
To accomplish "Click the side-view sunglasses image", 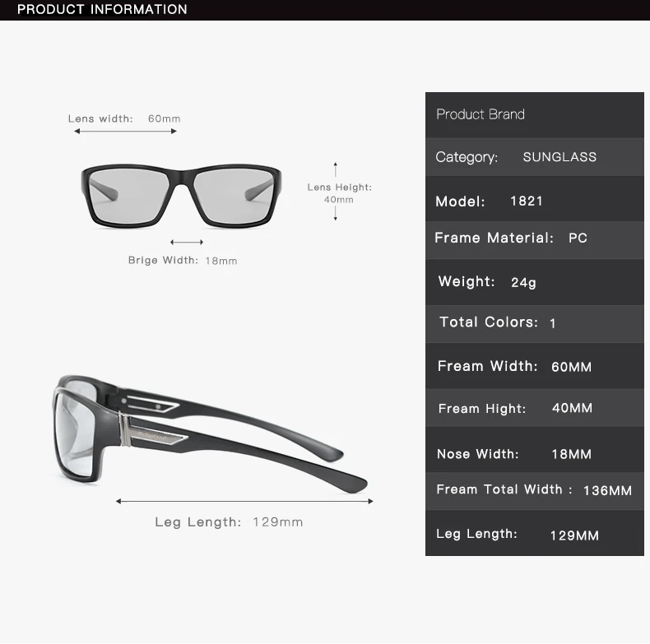I will coord(210,435).
